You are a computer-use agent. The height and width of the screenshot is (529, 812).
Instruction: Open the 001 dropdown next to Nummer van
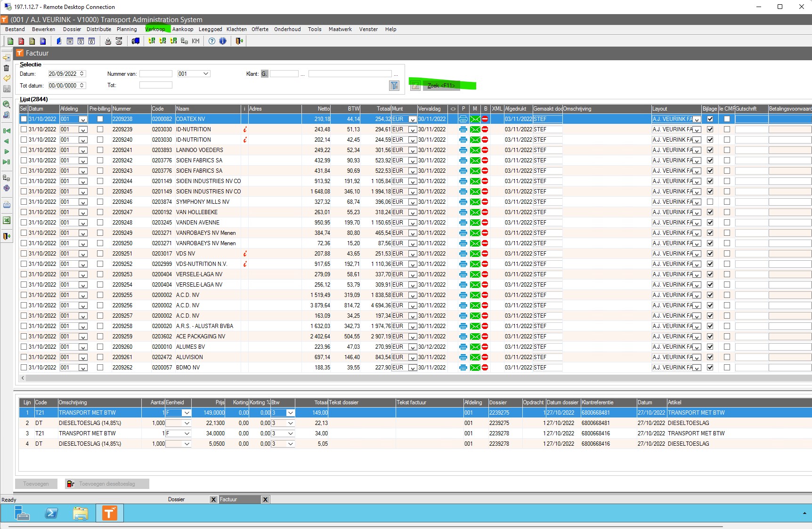(x=205, y=74)
